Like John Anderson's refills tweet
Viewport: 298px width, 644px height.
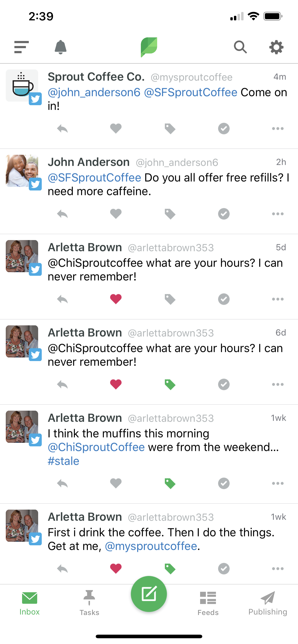[x=116, y=214]
